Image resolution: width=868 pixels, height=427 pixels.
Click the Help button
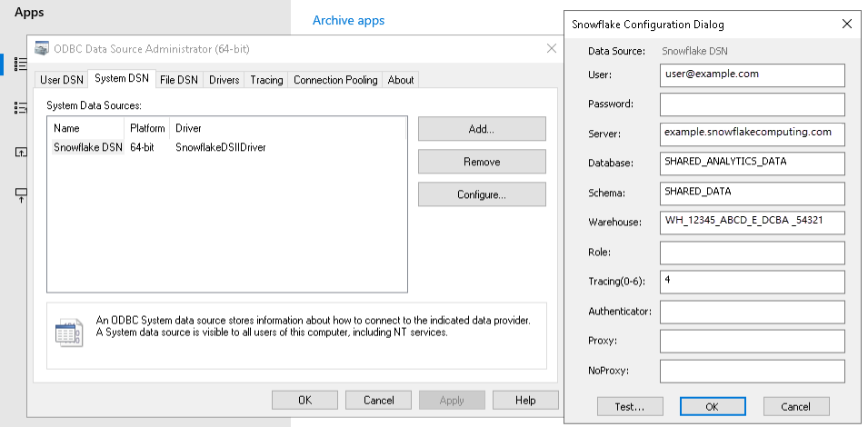click(x=525, y=400)
